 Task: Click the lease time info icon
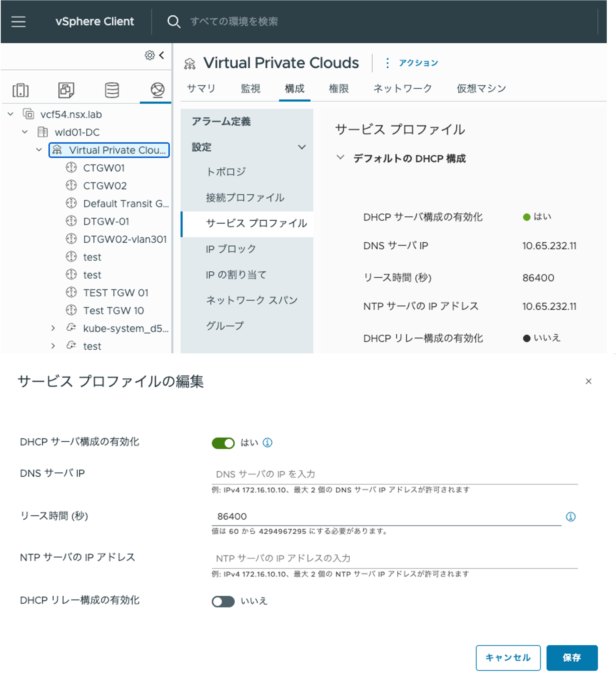coord(570,517)
